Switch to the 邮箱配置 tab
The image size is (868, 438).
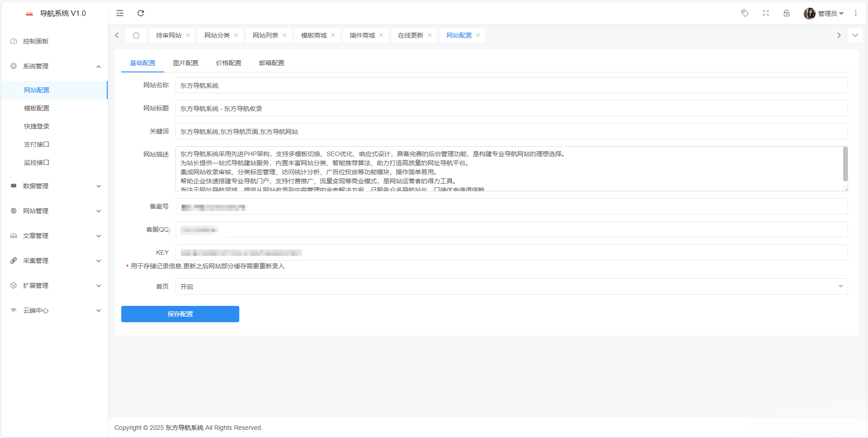(x=271, y=63)
